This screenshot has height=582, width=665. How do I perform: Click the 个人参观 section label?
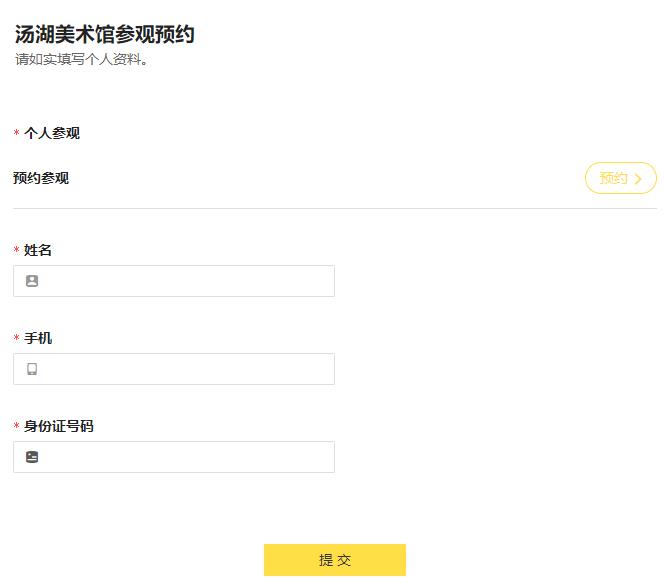[x=52, y=133]
